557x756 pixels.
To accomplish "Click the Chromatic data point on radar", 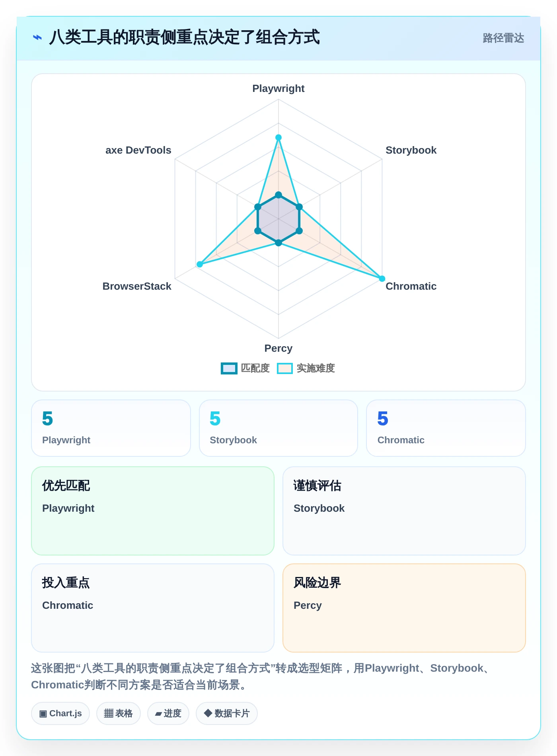I will [382, 279].
